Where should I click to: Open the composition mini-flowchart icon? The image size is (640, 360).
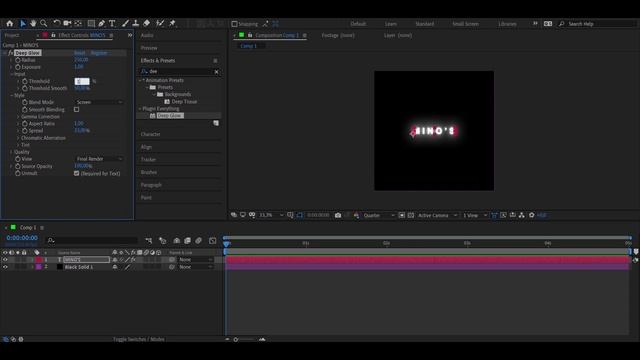click(x=149, y=241)
